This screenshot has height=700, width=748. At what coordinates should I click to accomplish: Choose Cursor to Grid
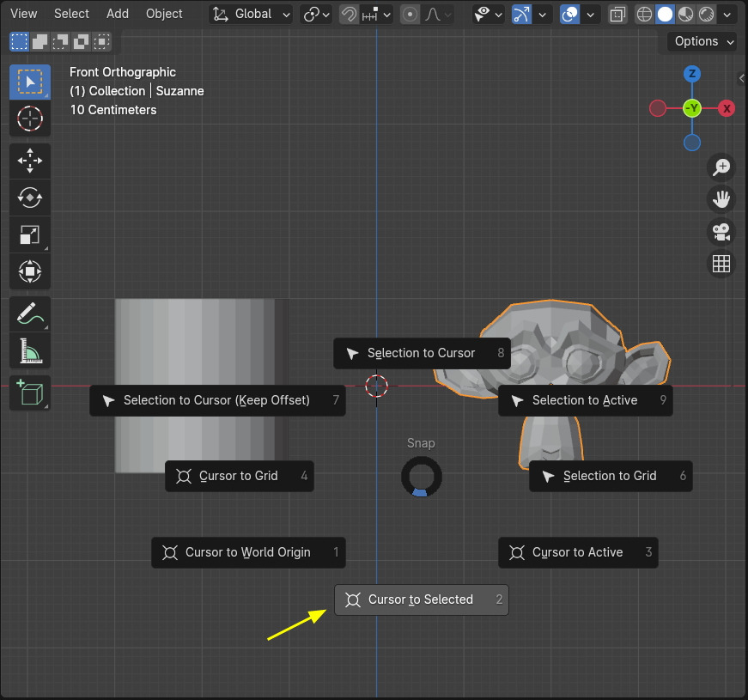coord(240,476)
